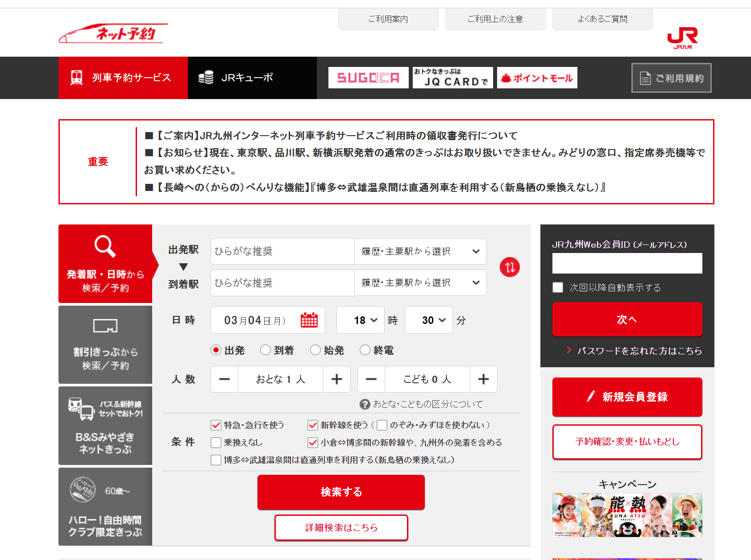The width and height of the screenshot is (751, 560).
Task: Open notice about 東京駅、品川駅、新横浜駅発着
Action: tap(425, 161)
